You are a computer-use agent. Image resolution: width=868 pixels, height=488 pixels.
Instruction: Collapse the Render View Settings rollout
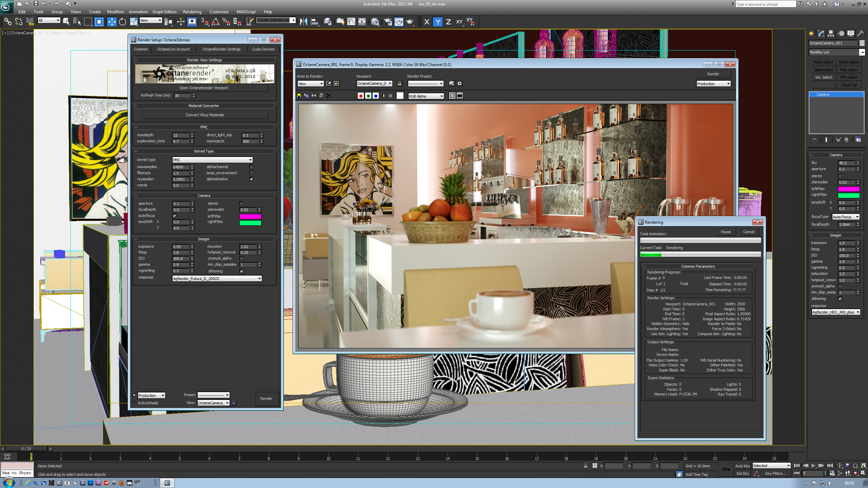204,60
